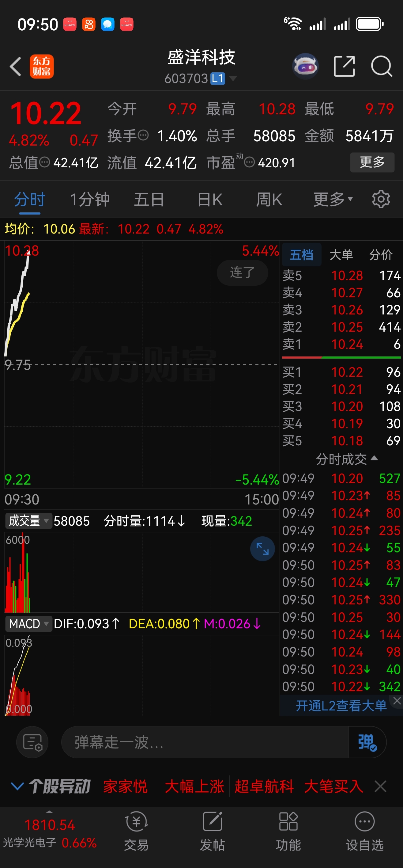This screenshot has width=403, height=868.
Task: Tap the 盛洋科技 stock title
Action: tap(201, 57)
